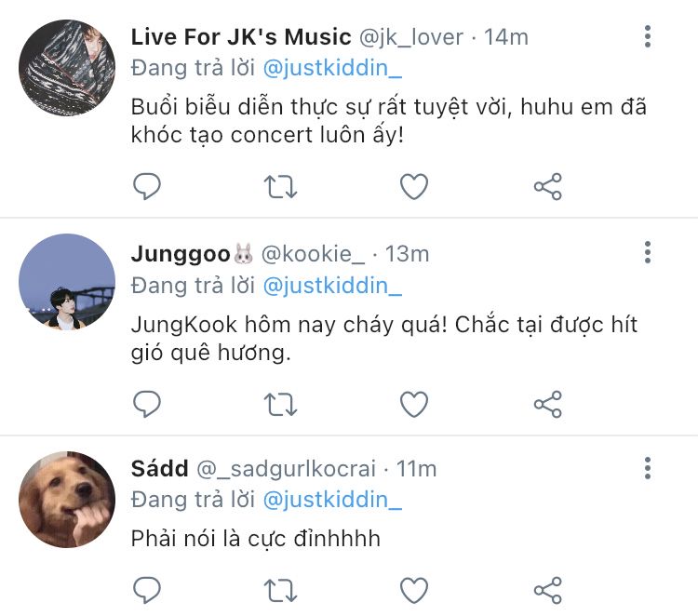Share Junggoo's tweet
The image size is (698, 616).
[548, 404]
